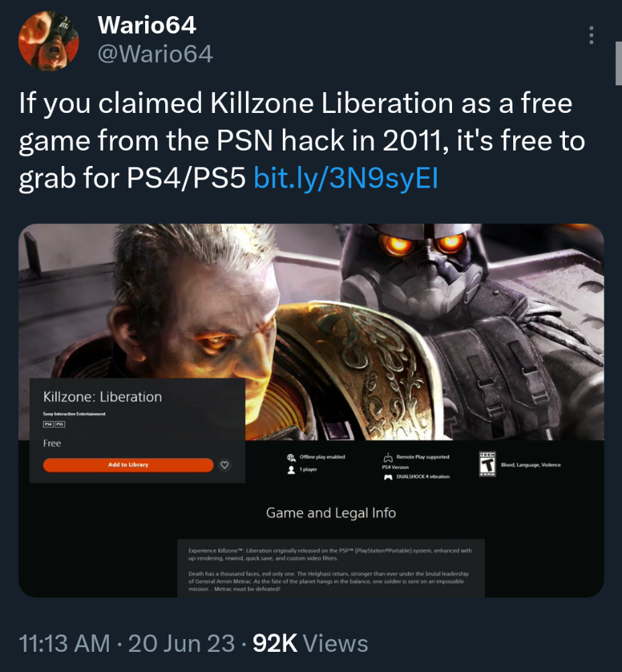Click the ESRB Teen rating icon
622x672 pixels.
coord(487,464)
